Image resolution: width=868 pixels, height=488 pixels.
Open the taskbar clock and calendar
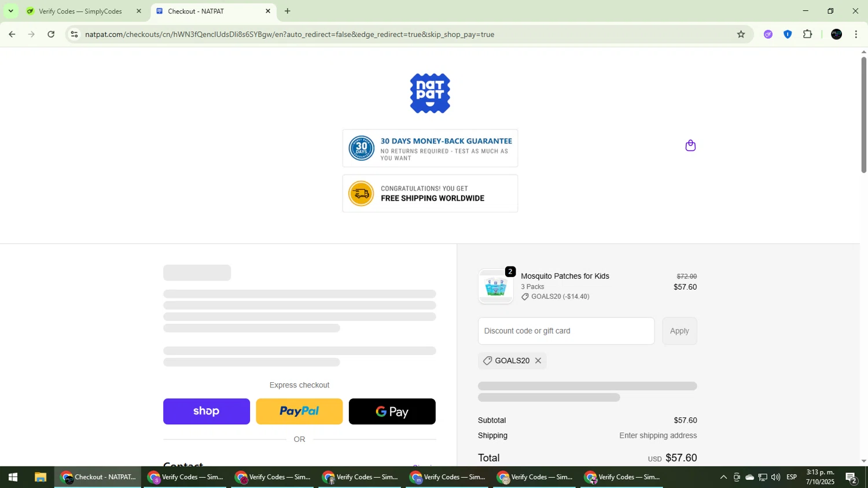[x=820, y=478]
